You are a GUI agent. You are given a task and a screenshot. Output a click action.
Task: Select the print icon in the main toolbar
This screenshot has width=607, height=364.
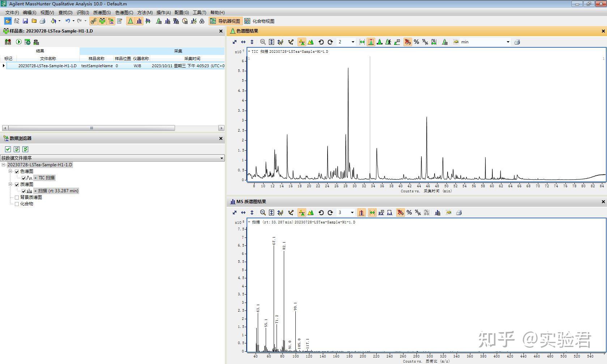pyautogui.click(x=43, y=21)
